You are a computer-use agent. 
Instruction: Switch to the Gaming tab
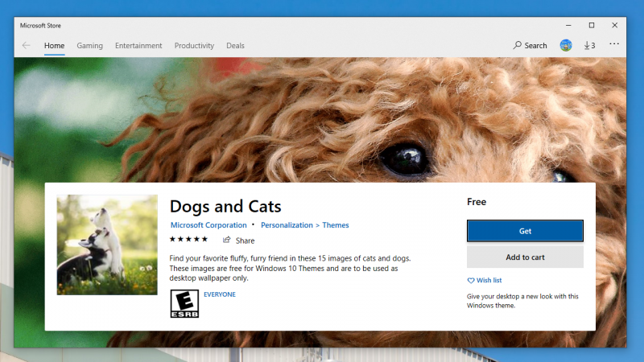point(89,46)
